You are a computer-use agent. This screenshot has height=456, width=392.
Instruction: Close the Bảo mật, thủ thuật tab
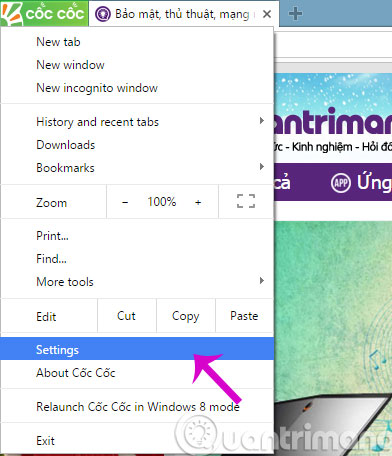[x=267, y=14]
